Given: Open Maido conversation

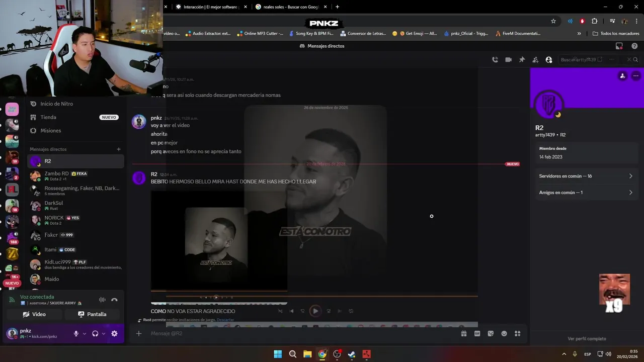Looking at the screenshot, I should 75,279.
